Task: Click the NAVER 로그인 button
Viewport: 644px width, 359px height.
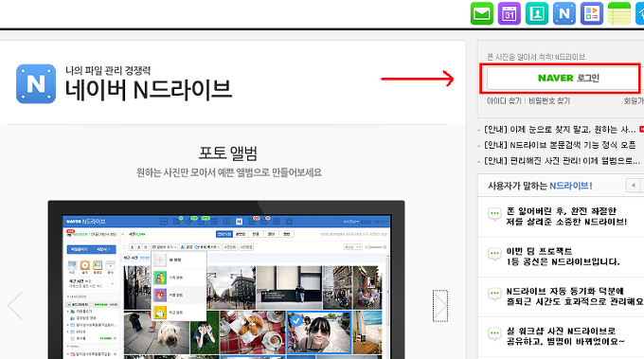Action: 563,78
